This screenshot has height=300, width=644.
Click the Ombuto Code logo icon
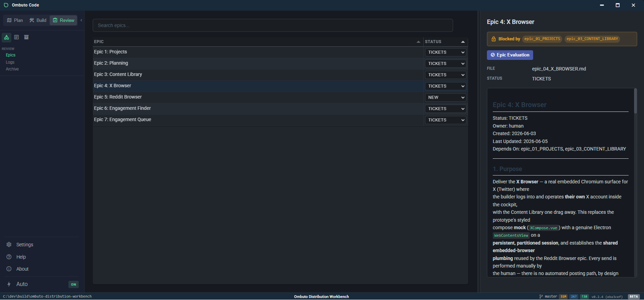coord(6,5)
